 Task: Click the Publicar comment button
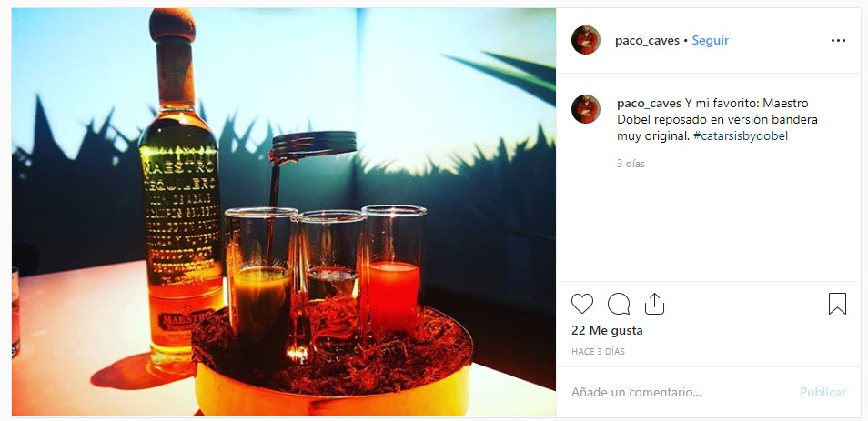tap(823, 392)
